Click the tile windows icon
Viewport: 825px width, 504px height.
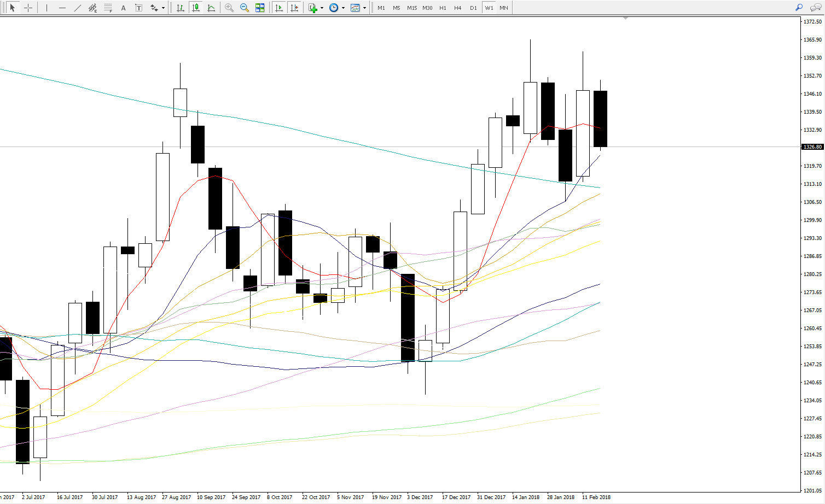click(x=260, y=8)
